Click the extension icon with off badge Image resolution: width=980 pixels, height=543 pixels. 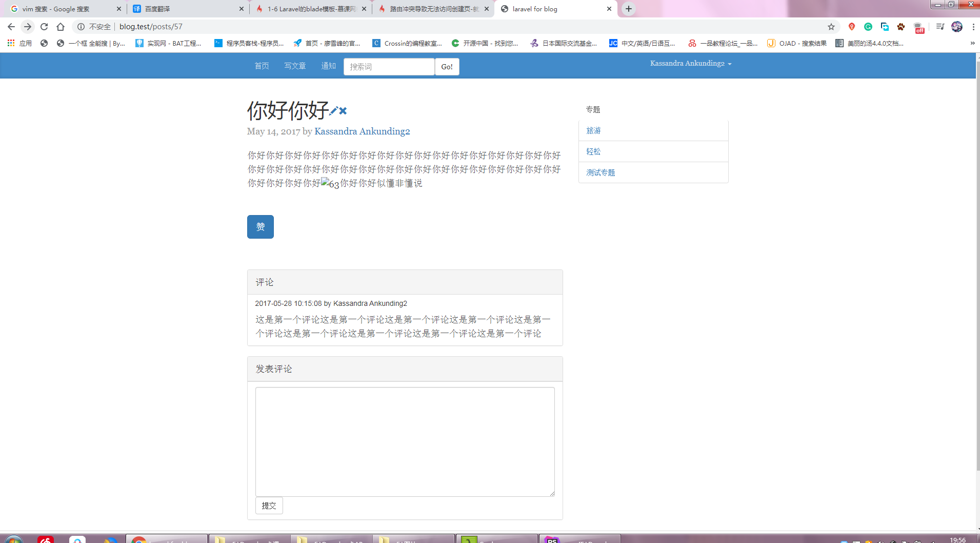coord(919,28)
